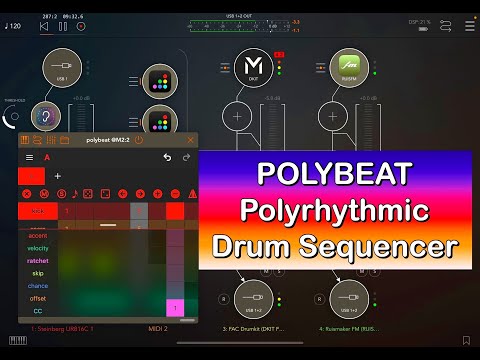The image size is (480, 360).
Task: Click the pink cell labeled 1
Action: [175, 308]
